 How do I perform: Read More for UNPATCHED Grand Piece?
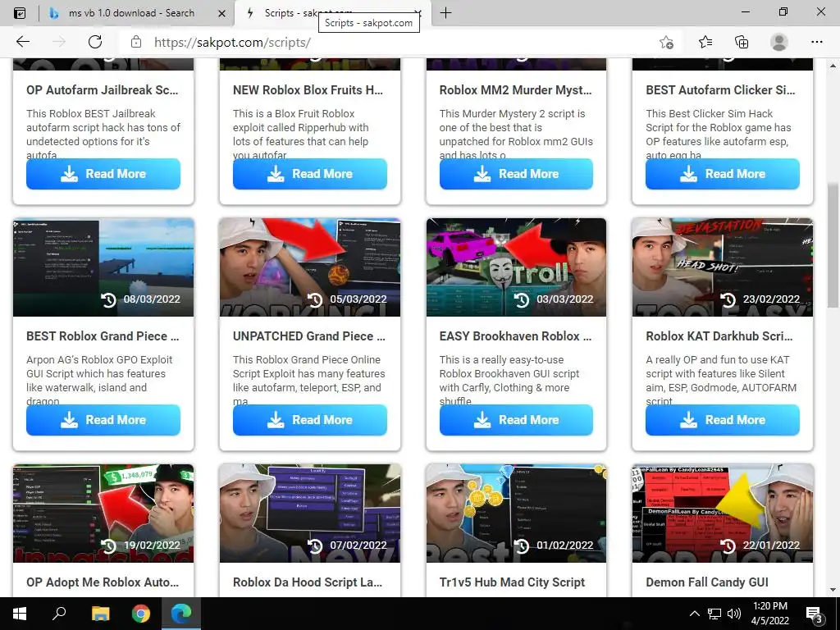[309, 419]
